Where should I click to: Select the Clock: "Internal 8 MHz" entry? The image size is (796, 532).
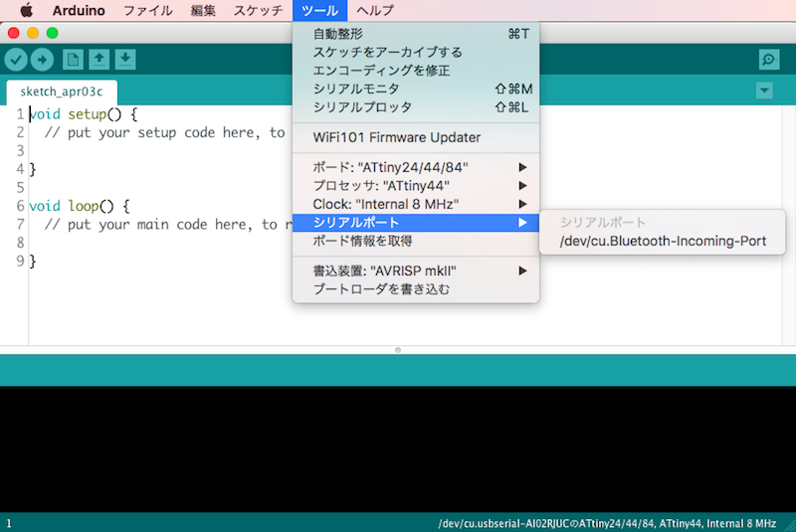point(416,204)
